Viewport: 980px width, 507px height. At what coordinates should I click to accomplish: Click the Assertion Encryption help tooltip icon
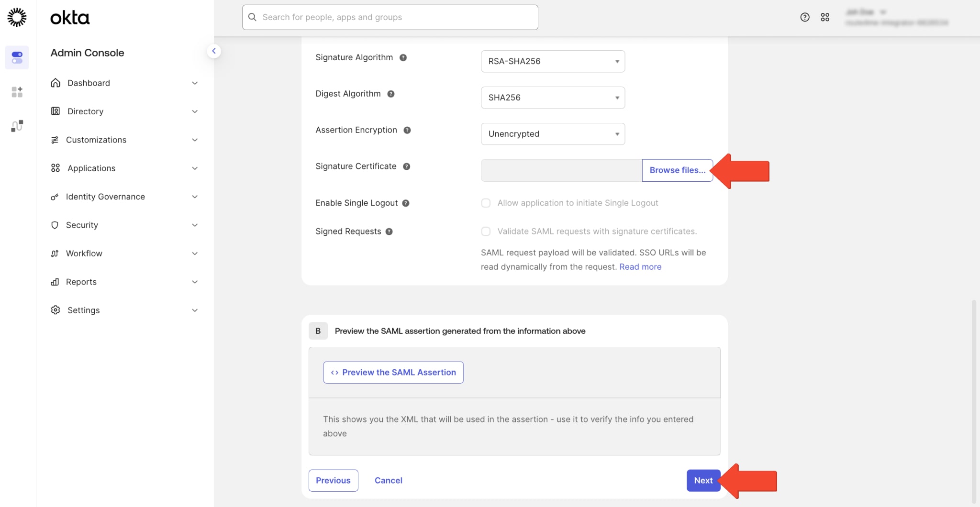point(407,130)
